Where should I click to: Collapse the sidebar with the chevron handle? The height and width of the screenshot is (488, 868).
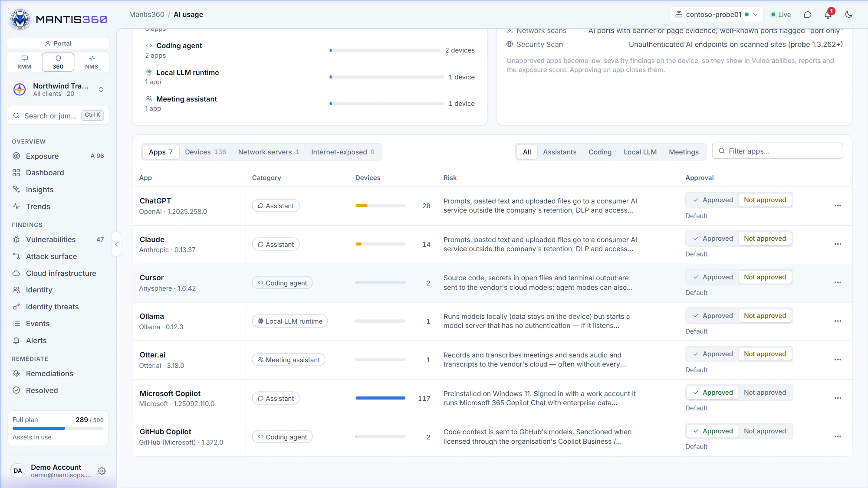tap(116, 244)
